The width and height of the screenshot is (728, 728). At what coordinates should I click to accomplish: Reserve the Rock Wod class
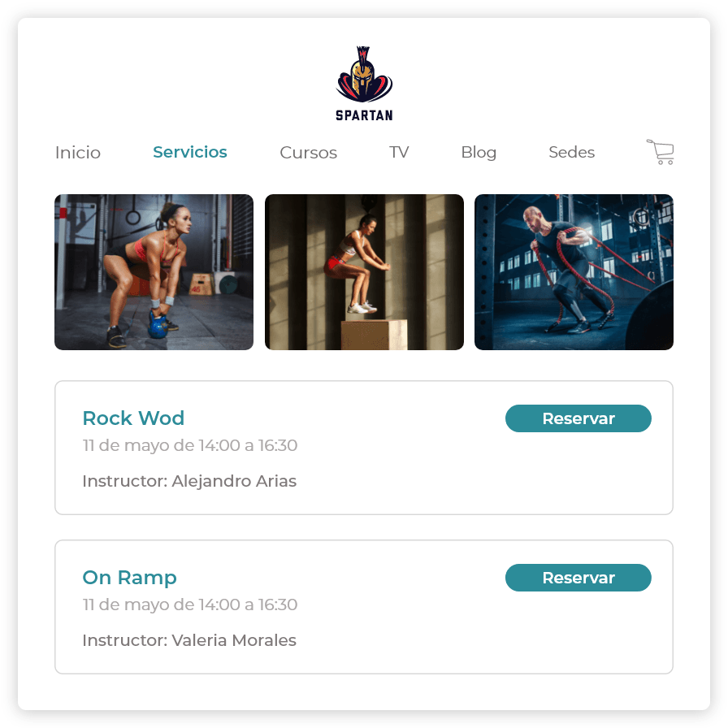pos(578,418)
